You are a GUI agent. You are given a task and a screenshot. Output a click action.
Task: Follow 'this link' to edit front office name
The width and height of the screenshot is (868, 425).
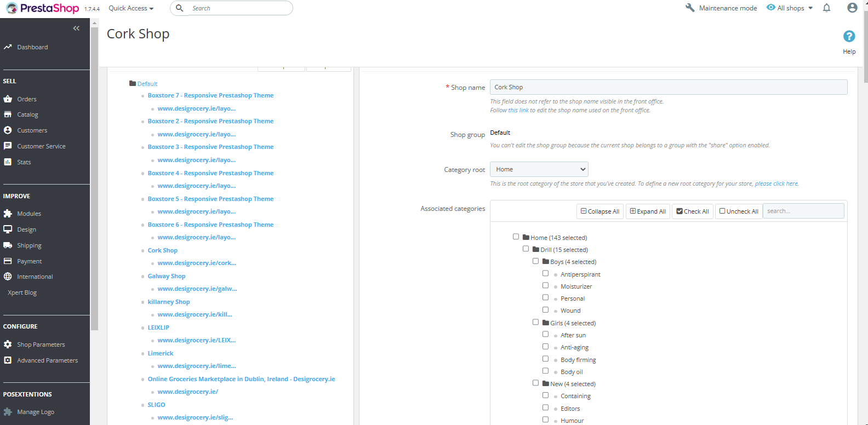tap(518, 110)
